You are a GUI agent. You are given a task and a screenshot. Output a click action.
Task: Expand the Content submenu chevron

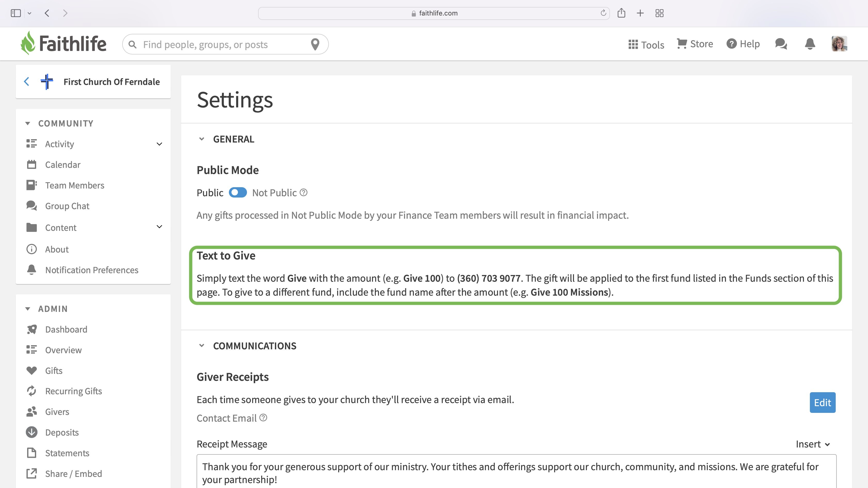[159, 227]
